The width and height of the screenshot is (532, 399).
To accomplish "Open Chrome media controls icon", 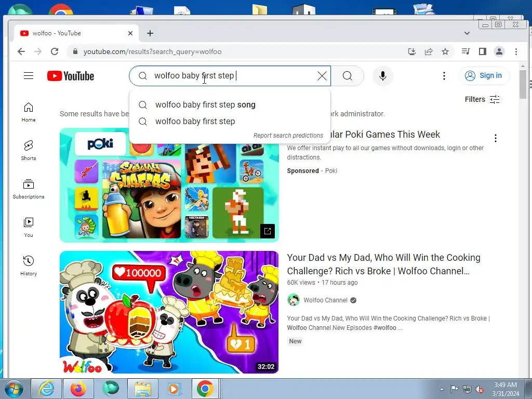I will [466, 51].
